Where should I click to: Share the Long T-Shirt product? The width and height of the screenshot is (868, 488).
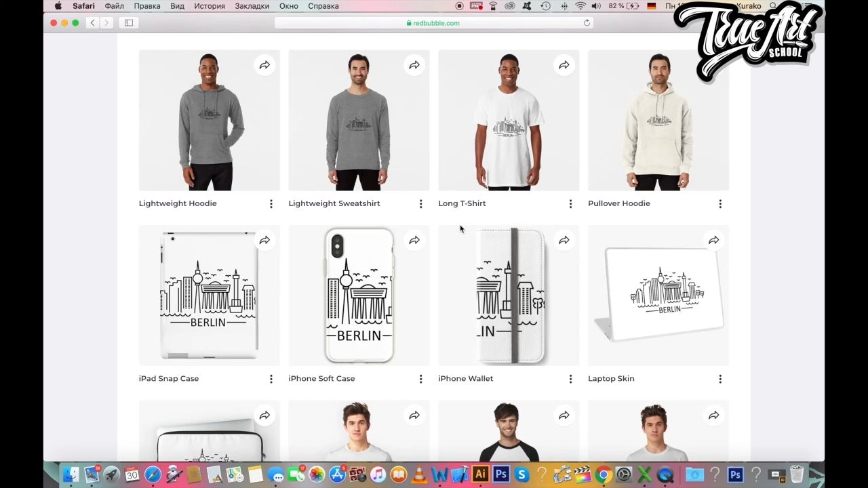click(564, 65)
